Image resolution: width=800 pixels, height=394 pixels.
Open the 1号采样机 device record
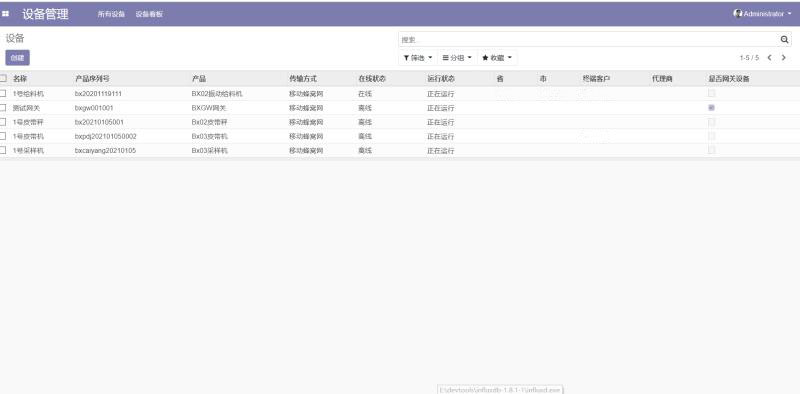click(x=29, y=151)
